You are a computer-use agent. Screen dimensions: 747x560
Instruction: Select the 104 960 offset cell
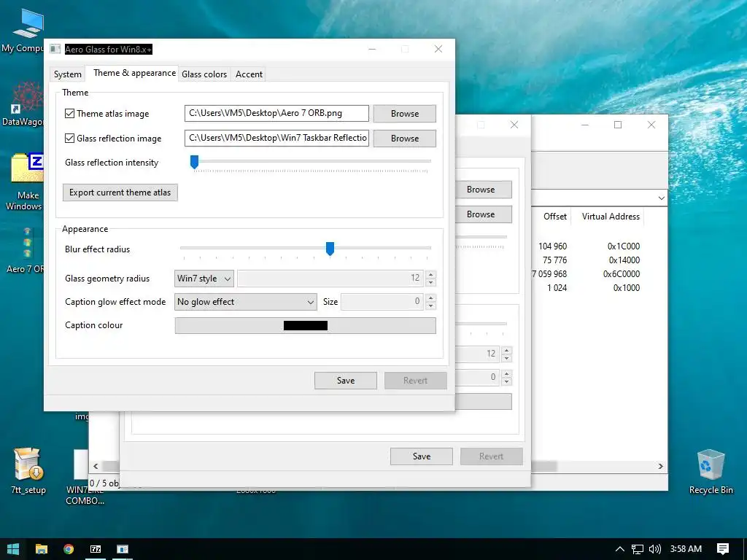(x=553, y=246)
